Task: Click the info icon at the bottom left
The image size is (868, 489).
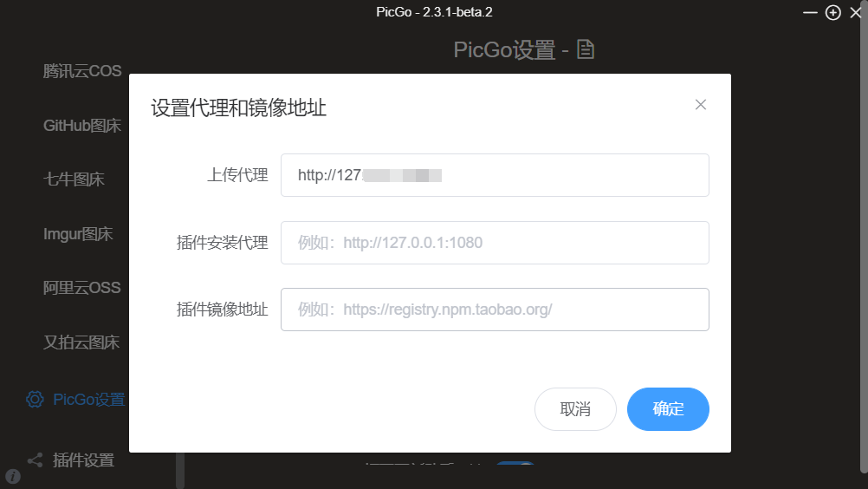Action: [x=13, y=476]
